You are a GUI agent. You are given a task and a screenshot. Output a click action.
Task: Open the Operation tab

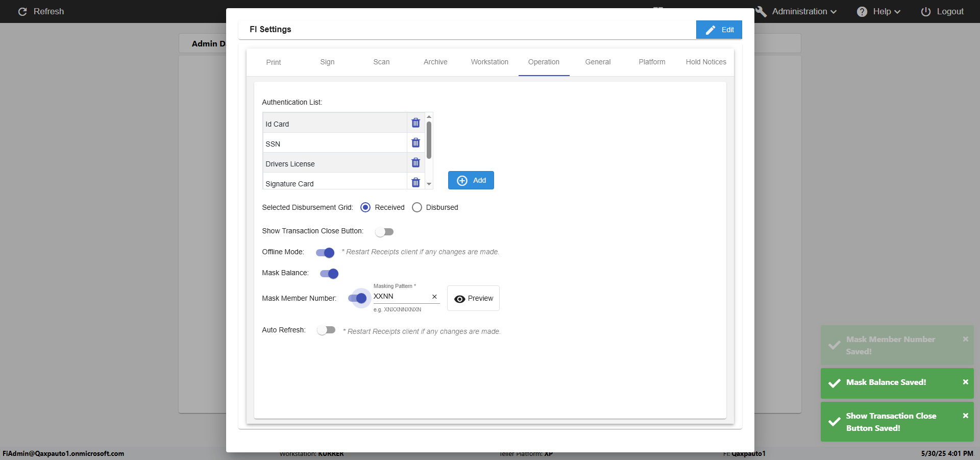pyautogui.click(x=544, y=62)
